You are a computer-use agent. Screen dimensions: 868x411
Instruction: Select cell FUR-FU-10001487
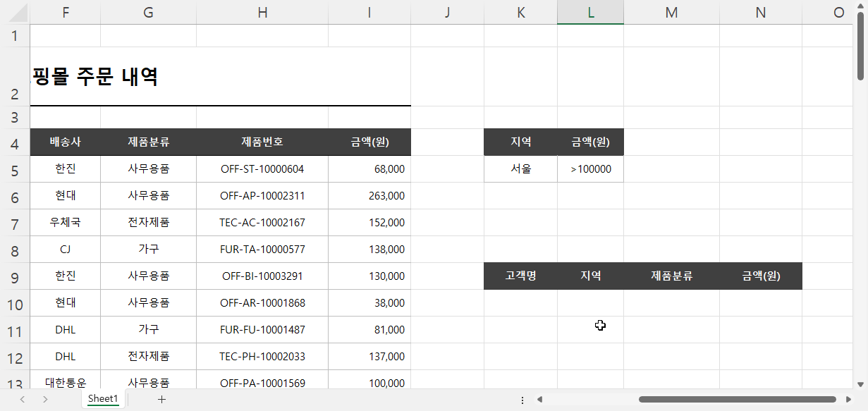[x=262, y=330]
